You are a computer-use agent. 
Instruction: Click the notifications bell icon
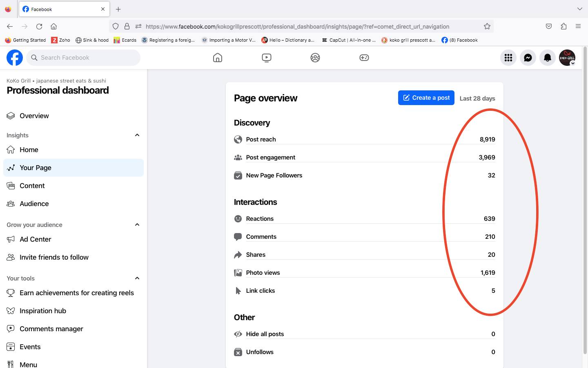tap(547, 58)
